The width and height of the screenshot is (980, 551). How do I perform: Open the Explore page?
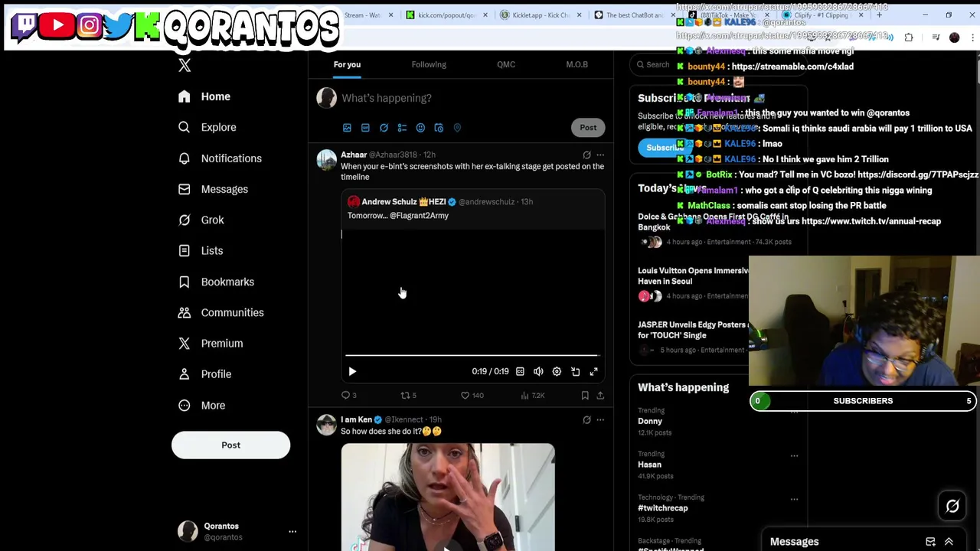(207, 127)
